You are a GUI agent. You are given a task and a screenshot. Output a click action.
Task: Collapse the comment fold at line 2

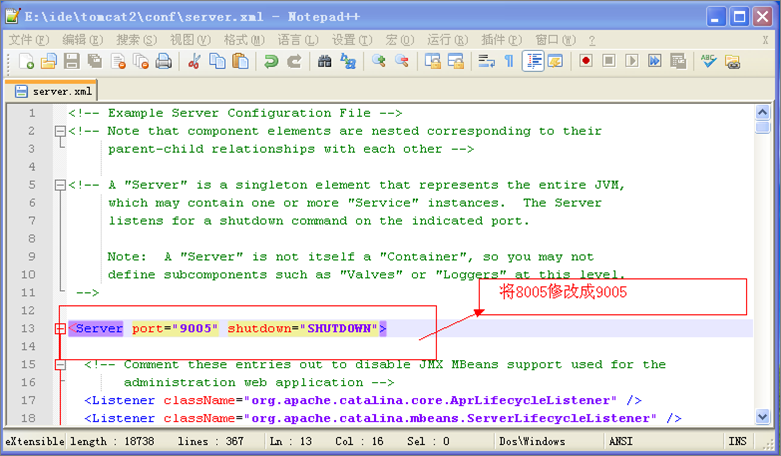coord(60,131)
